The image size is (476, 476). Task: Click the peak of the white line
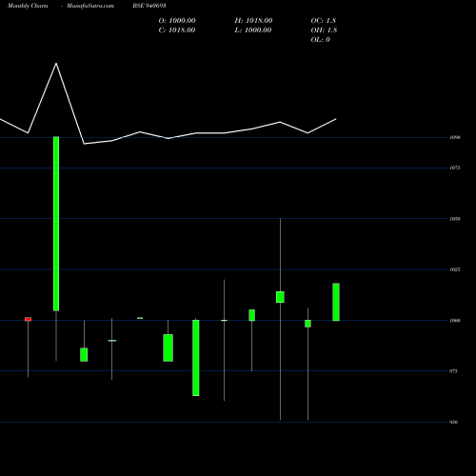coord(56,64)
